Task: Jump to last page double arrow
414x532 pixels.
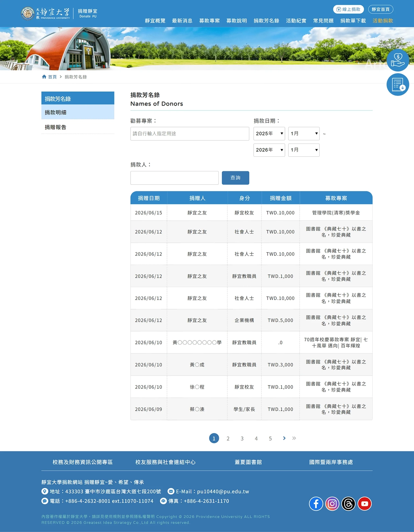Action: pyautogui.click(x=294, y=438)
